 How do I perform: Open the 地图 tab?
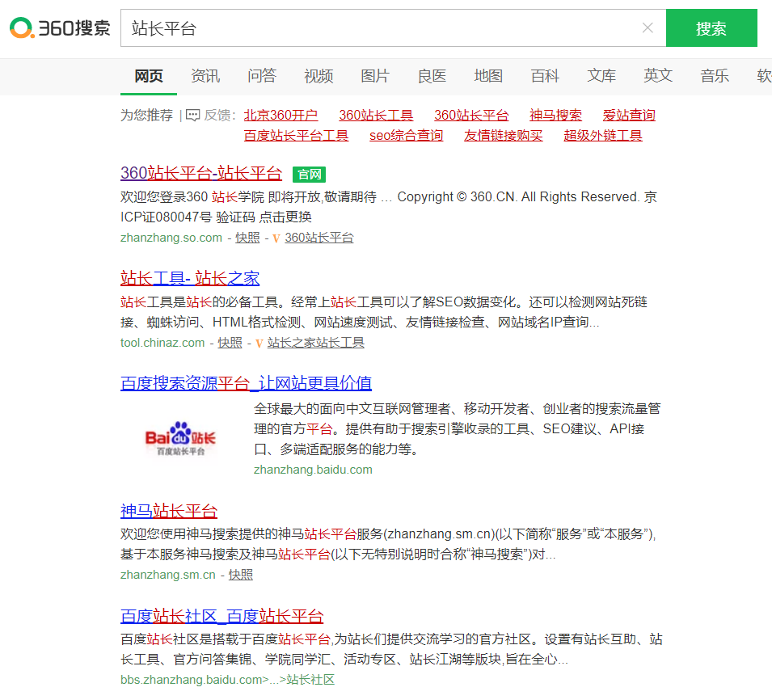tap(488, 76)
